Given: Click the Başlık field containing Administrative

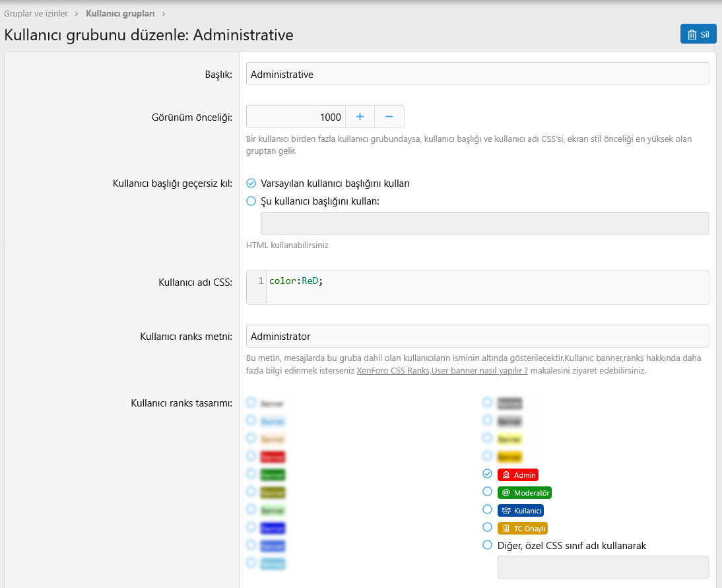Looking at the screenshot, I should pyautogui.click(x=477, y=75).
